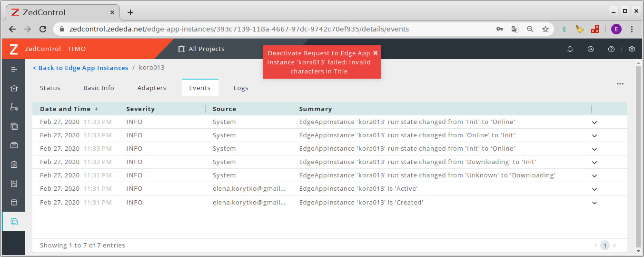Click the broom extension icon in toolbar
This screenshot has height=257, width=644.
[579, 29]
